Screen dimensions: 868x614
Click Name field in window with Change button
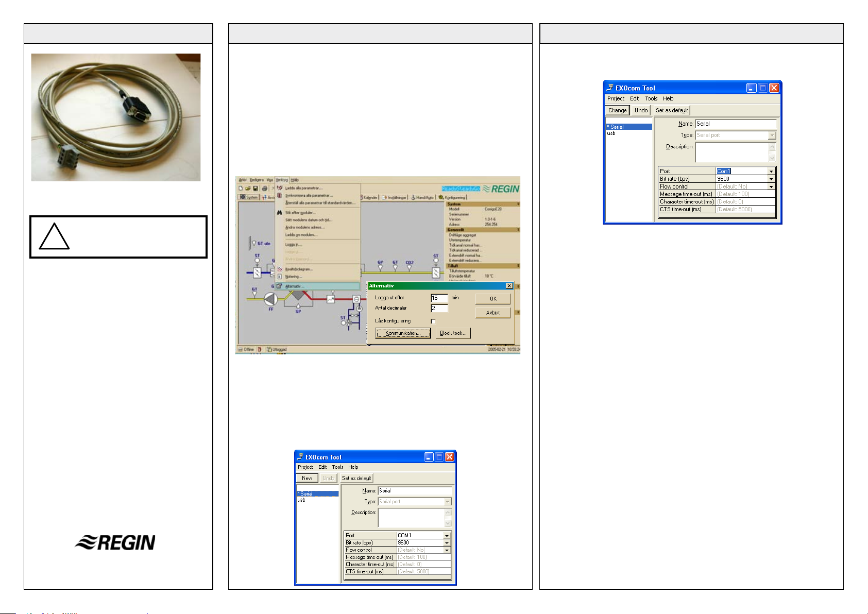pyautogui.click(x=736, y=124)
